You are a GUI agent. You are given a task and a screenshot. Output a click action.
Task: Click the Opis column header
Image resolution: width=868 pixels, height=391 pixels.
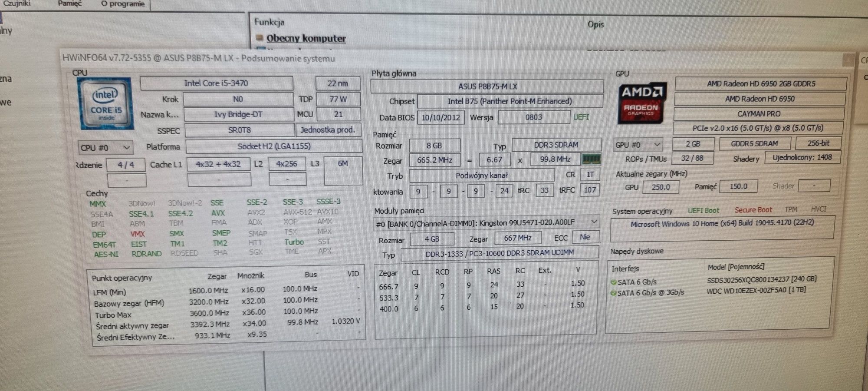click(596, 24)
